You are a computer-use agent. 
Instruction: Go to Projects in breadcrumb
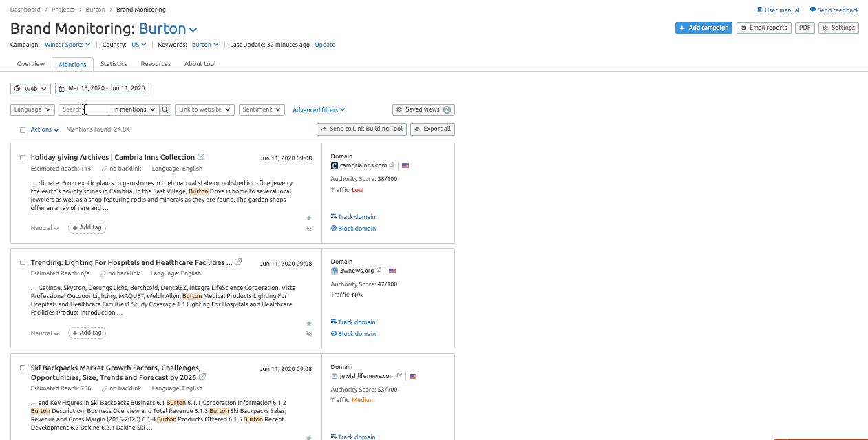[63, 10]
